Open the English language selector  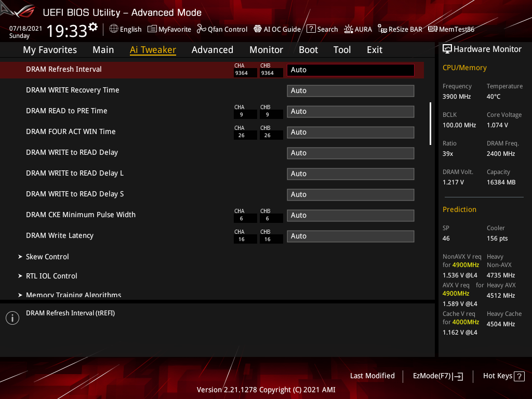click(x=125, y=29)
